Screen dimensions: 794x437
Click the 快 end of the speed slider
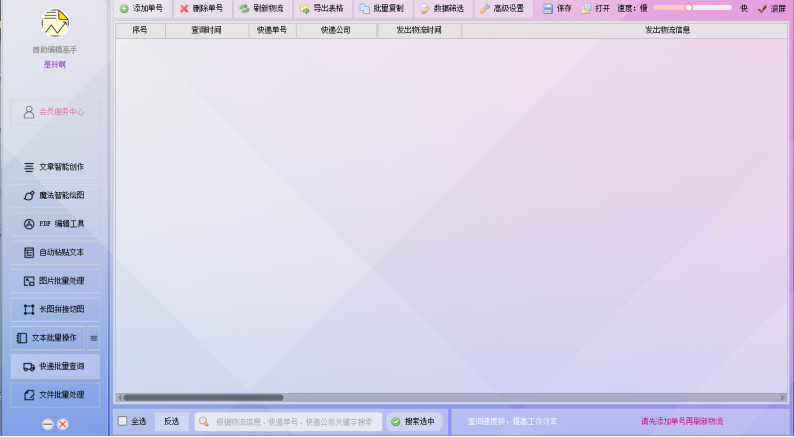(x=744, y=8)
